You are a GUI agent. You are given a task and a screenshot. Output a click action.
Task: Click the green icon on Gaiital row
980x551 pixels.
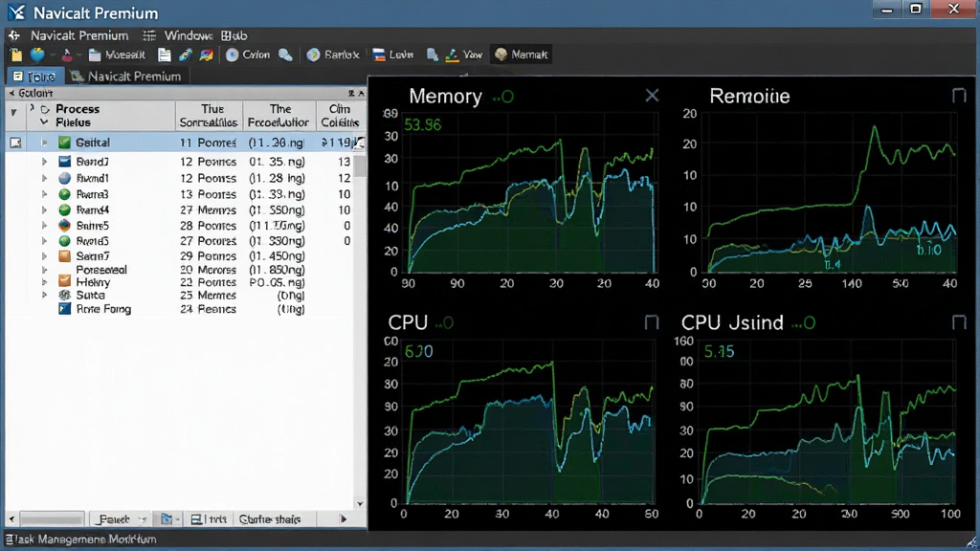(x=64, y=143)
